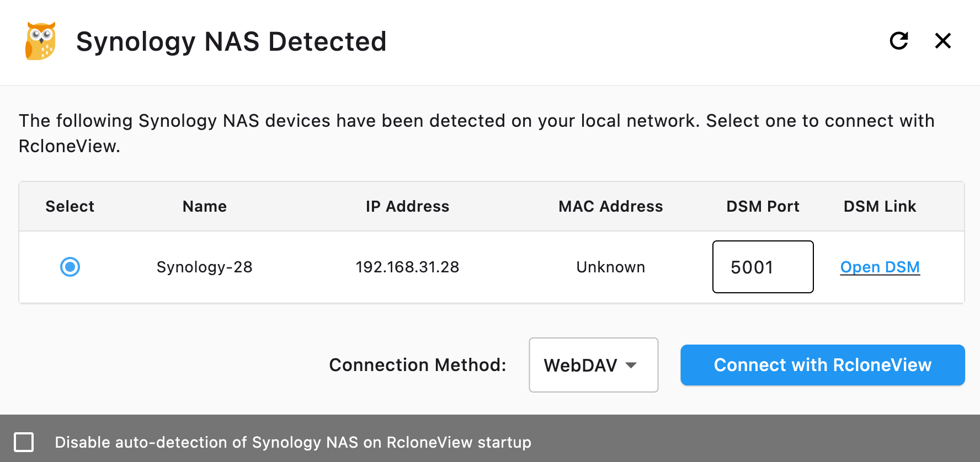Click the IP address 192.168.31.28
Viewport: 980px width, 462px height.
coord(407,267)
